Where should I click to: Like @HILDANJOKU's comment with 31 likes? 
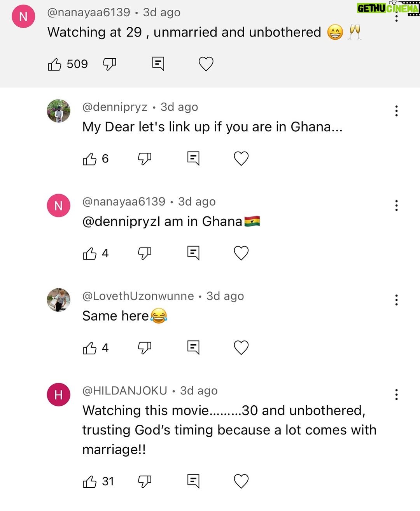pos(90,481)
